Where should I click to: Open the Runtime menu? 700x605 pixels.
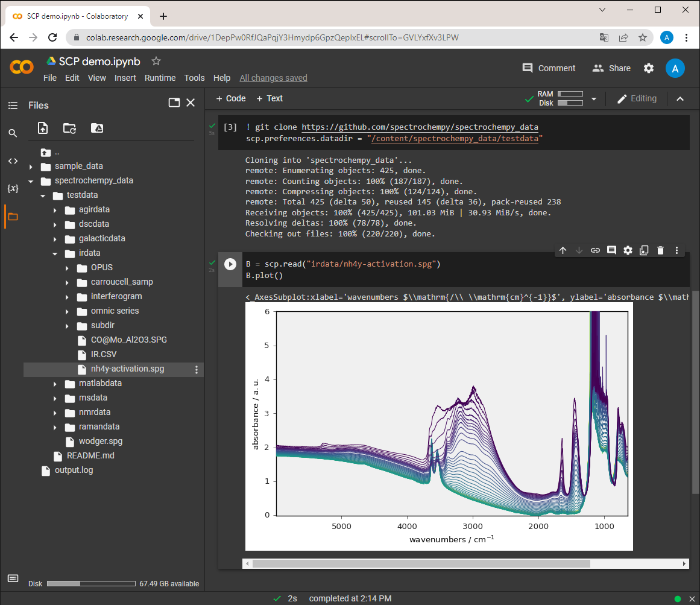tap(160, 78)
